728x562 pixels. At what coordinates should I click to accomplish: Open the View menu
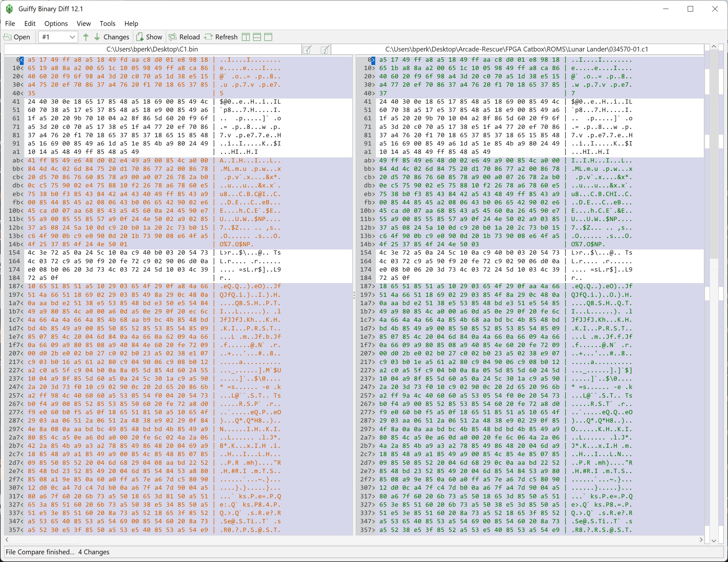point(84,24)
